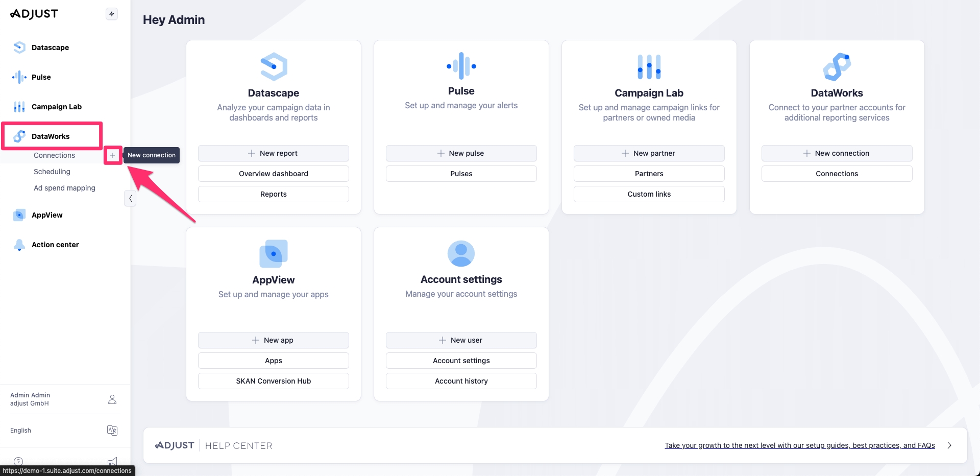Select Scheduling under DataWorks
The height and width of the screenshot is (476, 980).
[52, 172]
